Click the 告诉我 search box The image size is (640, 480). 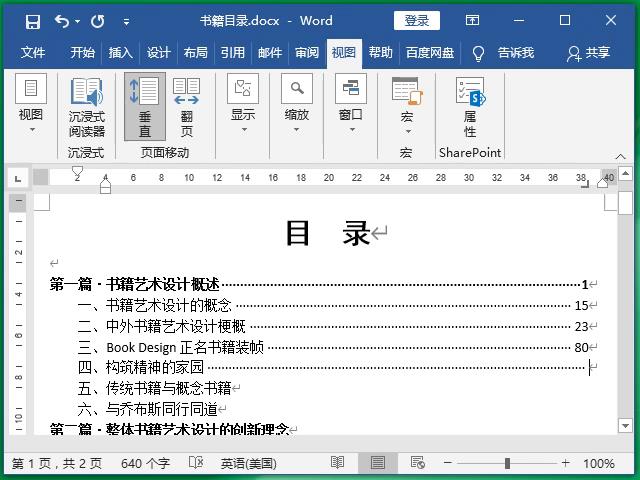point(516,53)
